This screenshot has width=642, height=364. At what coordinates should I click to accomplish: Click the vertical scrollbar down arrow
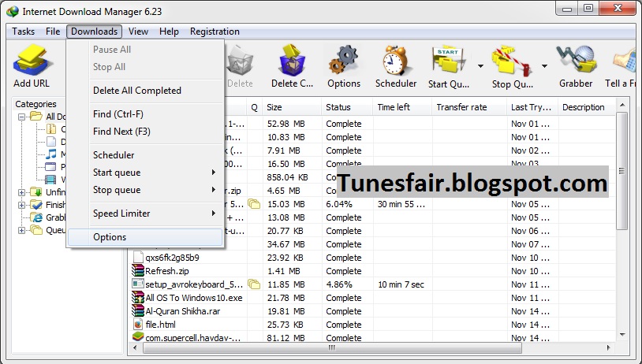pos(622,335)
